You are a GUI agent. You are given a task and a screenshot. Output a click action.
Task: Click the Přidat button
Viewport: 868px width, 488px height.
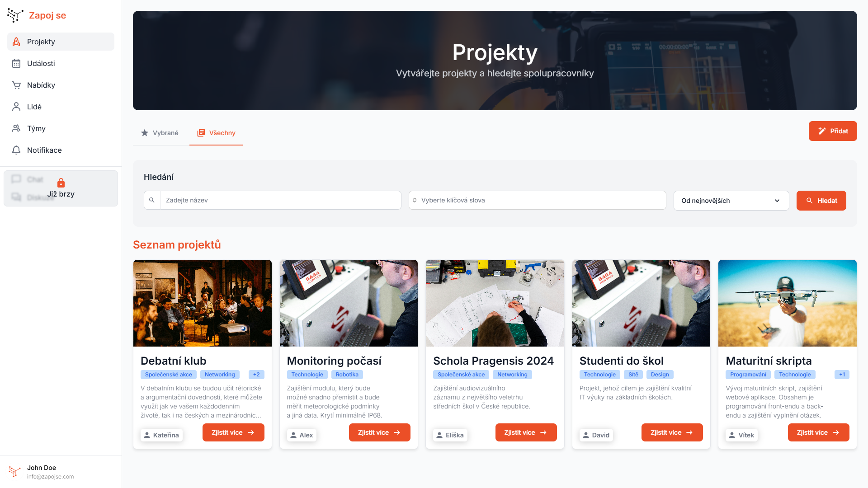[x=832, y=131]
